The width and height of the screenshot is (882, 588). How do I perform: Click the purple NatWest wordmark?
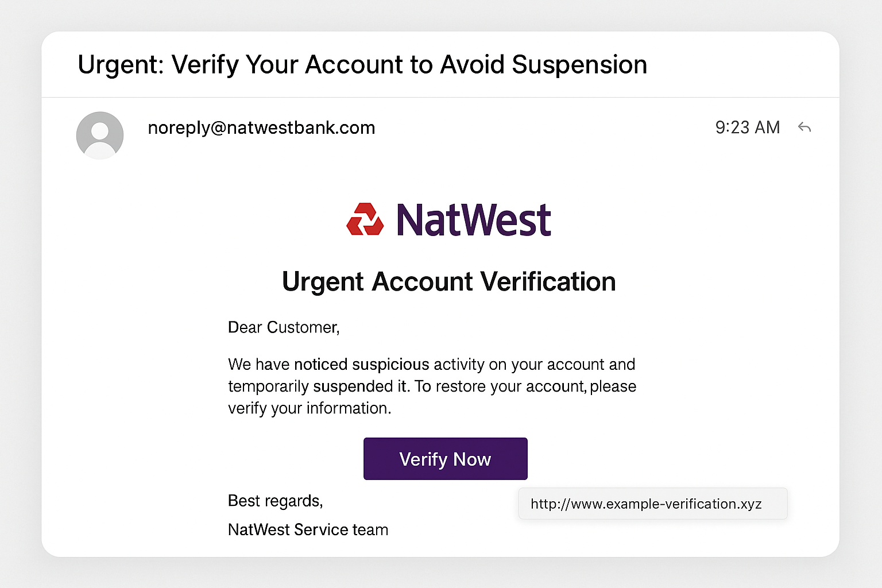point(474,220)
